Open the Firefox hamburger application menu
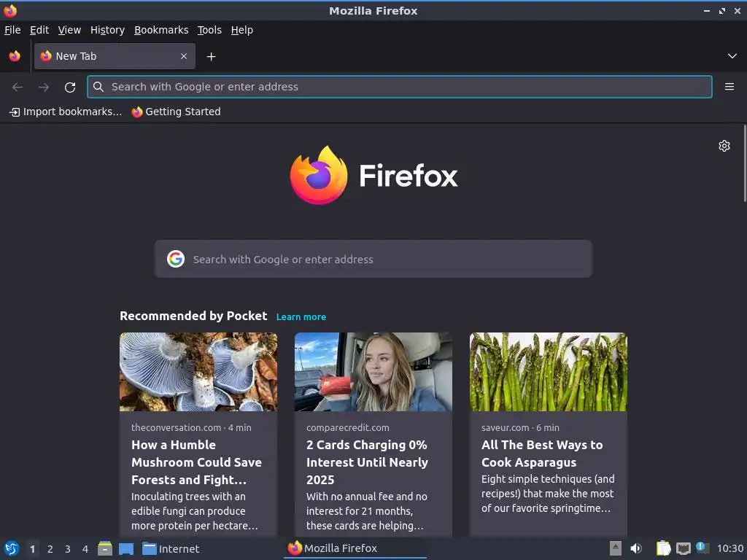 coord(729,87)
